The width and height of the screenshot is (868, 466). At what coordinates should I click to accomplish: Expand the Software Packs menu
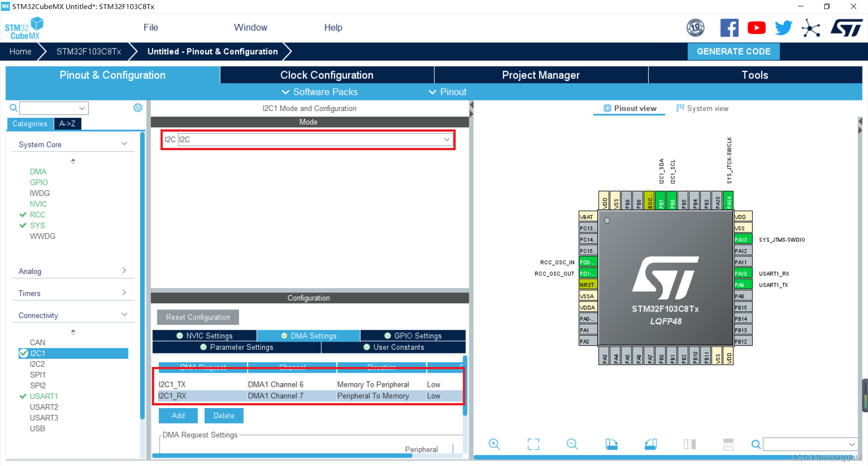[320, 92]
